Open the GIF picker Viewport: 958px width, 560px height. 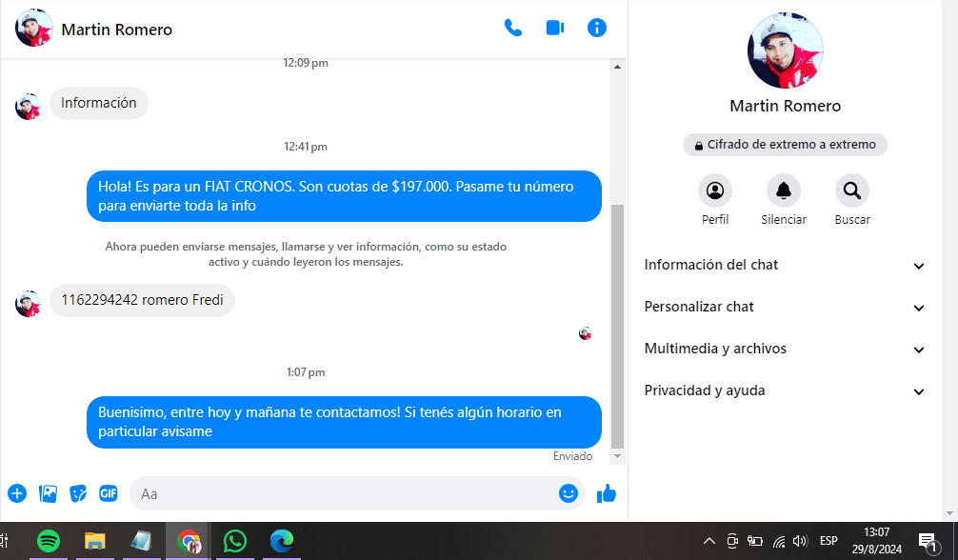109,493
